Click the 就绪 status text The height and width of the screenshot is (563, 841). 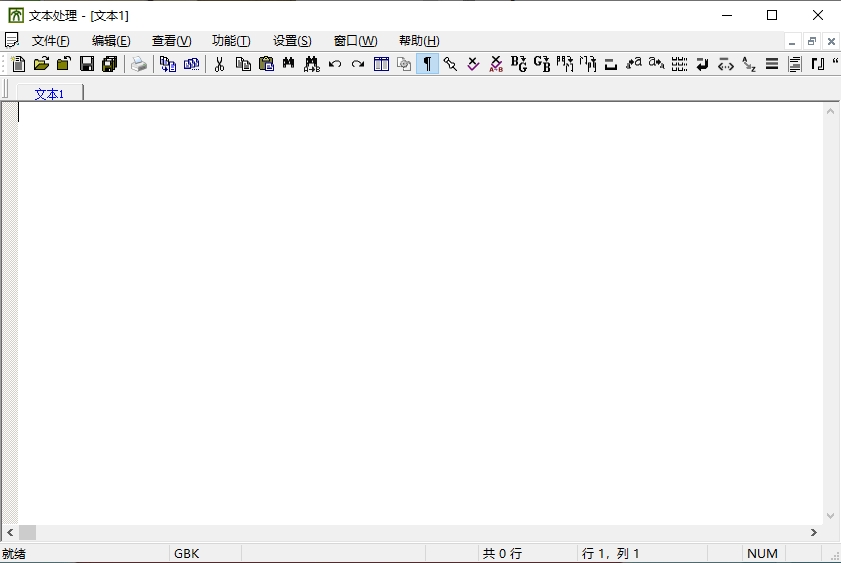(x=14, y=553)
